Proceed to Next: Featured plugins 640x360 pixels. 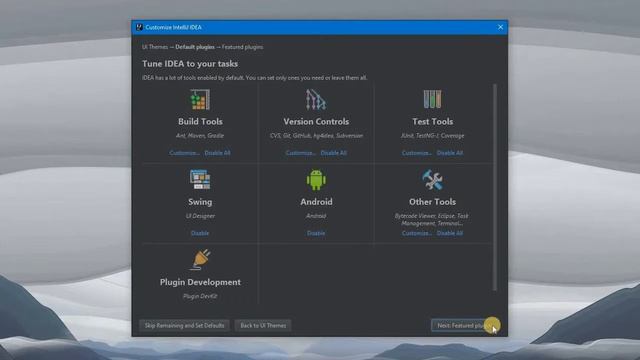(x=465, y=325)
